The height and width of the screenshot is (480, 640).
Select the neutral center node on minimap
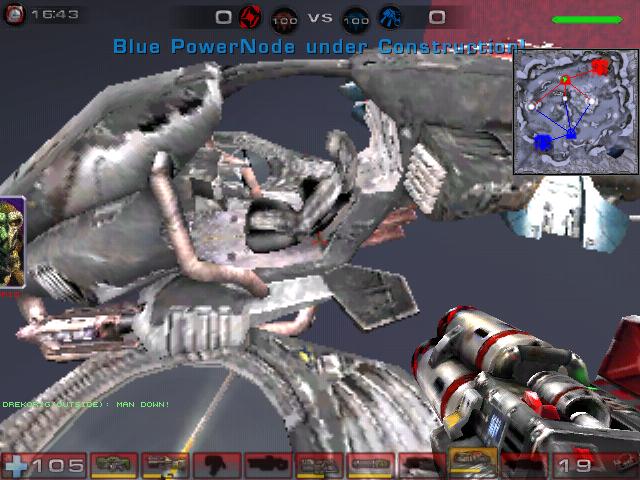tap(565, 98)
